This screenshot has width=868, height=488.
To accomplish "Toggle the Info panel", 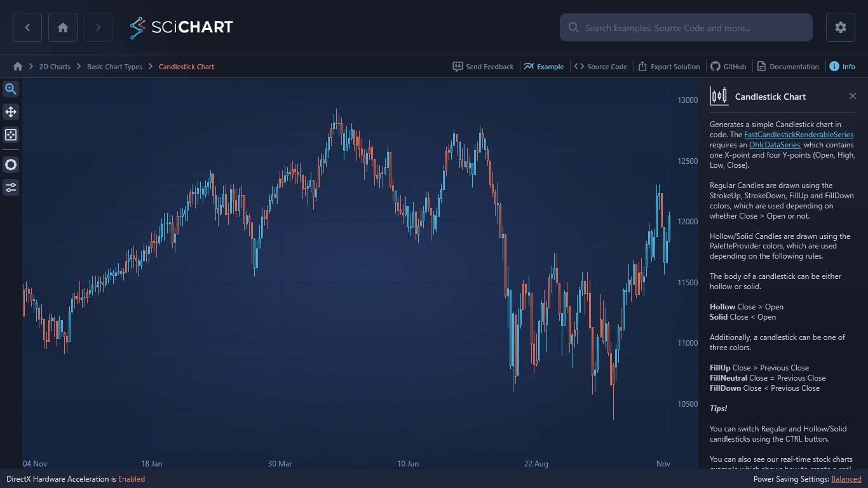I will click(842, 67).
